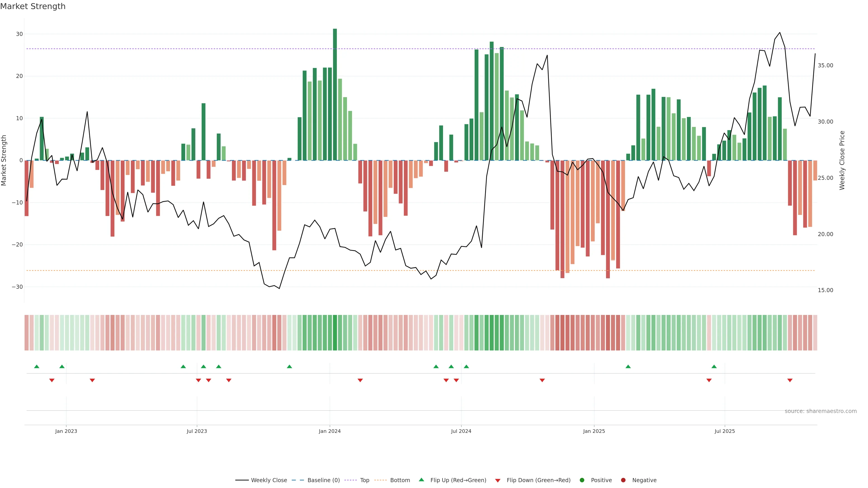Click the Jul 2025 x-axis label
Viewport: 868px width, 488px height.
coord(724,431)
